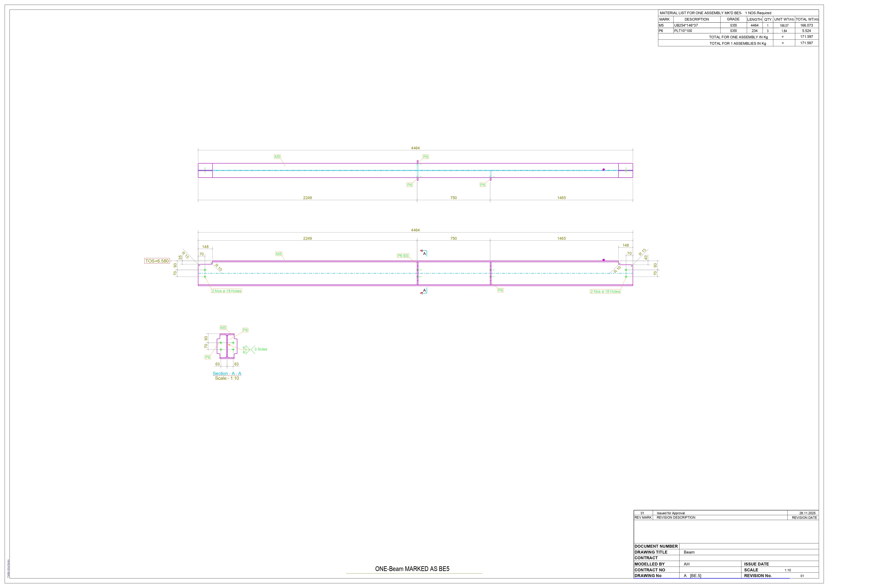
Task: Click the 'Tekla structures' vertical text
Action: pos(8,569)
